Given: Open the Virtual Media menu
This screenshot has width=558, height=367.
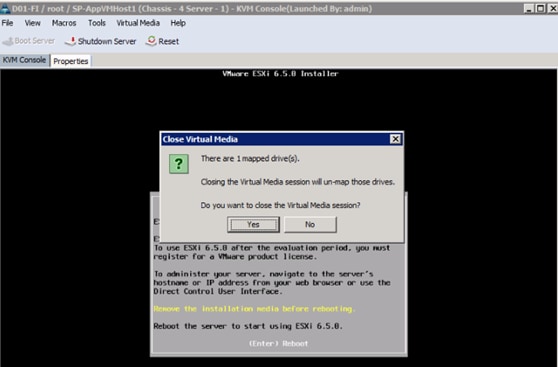Looking at the screenshot, I should (x=138, y=23).
